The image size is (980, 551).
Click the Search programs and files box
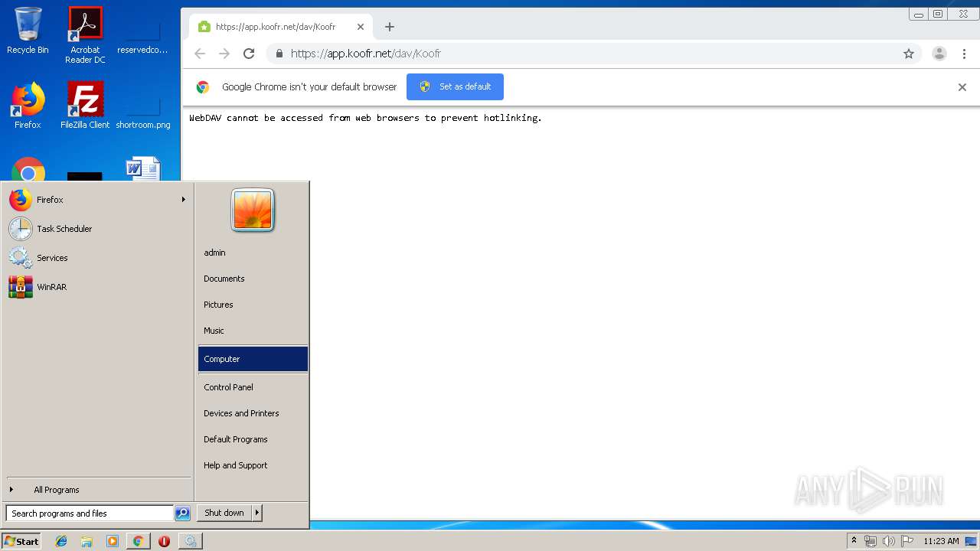pos(90,514)
